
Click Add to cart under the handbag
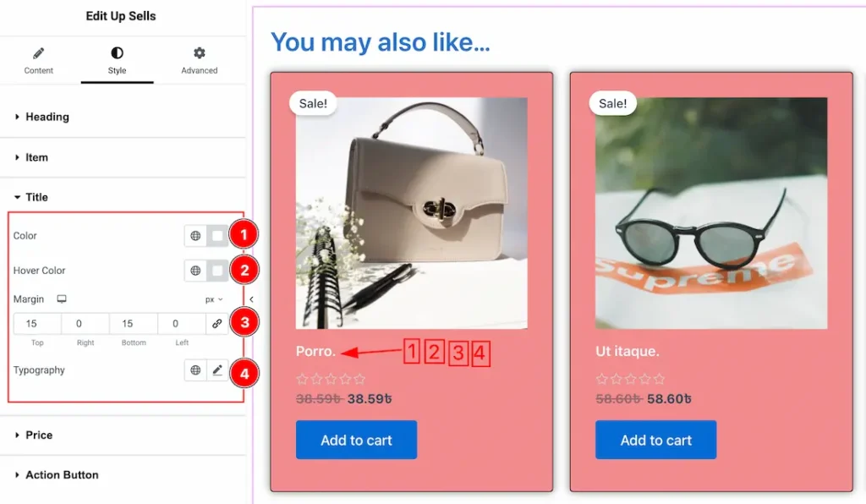pyautogui.click(x=356, y=440)
